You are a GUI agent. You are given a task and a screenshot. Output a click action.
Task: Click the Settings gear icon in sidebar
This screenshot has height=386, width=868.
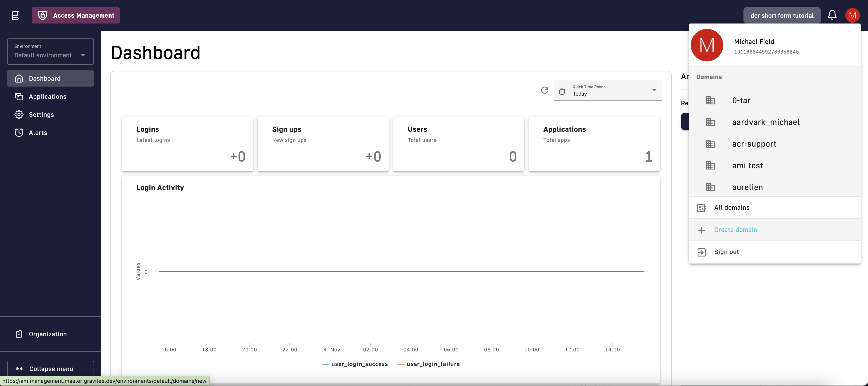pos(19,115)
